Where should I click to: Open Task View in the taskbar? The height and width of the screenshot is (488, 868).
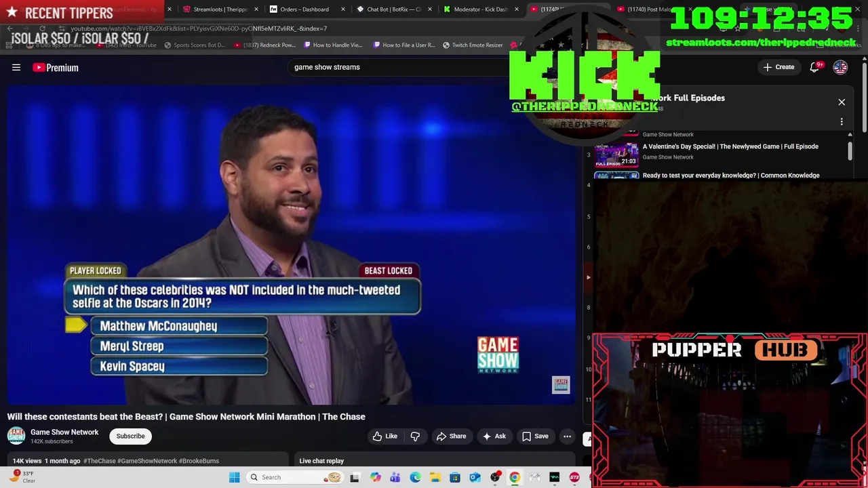pos(355,477)
